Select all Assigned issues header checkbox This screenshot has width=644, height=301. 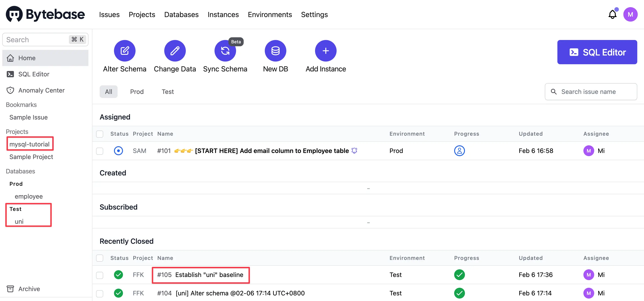(x=99, y=134)
